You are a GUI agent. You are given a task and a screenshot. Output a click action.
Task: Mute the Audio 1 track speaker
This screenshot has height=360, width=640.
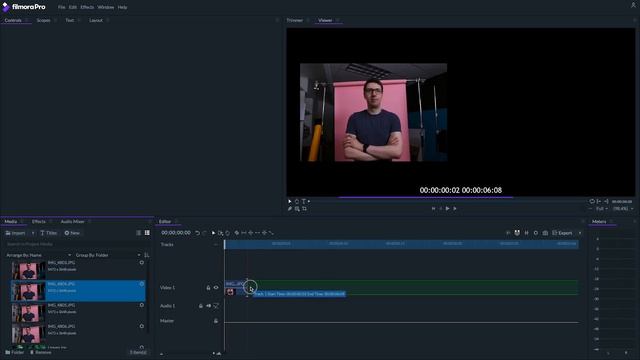(209, 306)
